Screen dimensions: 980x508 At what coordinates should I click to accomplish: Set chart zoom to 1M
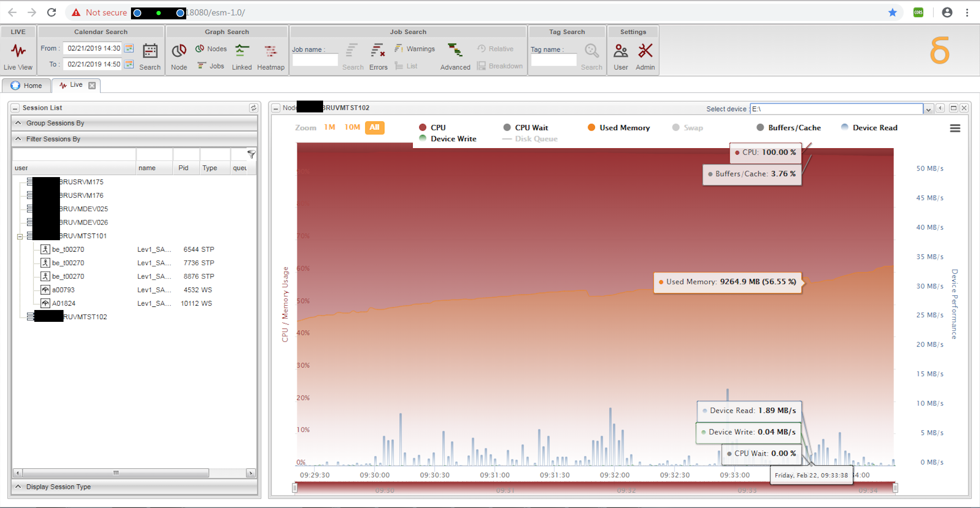[329, 127]
